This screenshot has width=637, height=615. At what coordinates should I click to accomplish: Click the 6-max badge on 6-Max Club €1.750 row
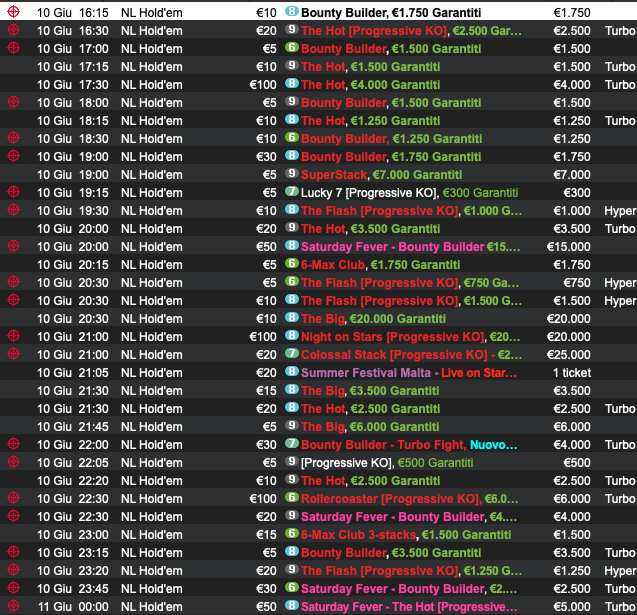[292, 263]
